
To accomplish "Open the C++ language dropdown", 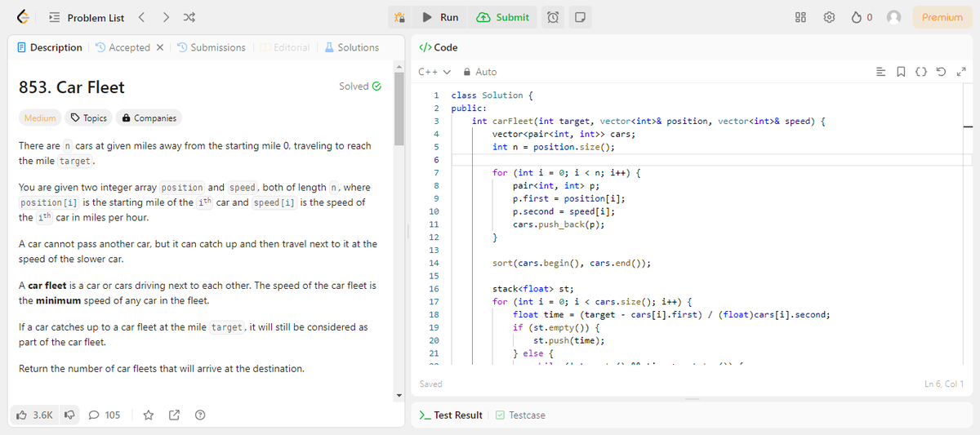I will tap(434, 72).
